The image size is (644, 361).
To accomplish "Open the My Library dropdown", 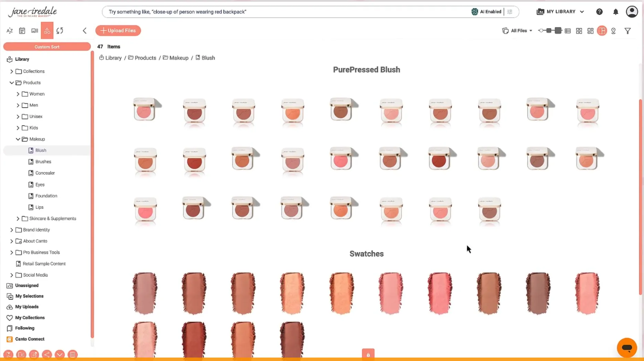I will coord(560,12).
